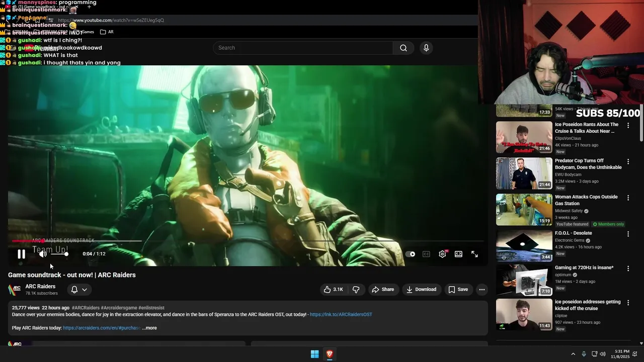Viewport: 644px width, 362px height.
Task: Open options for Ice Poseidon Rants video
Action: click(x=628, y=125)
